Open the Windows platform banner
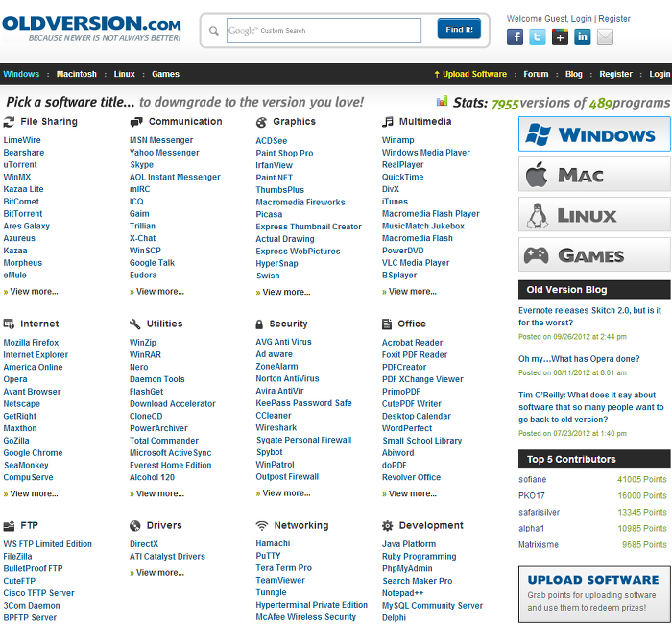This screenshot has width=672, height=624. click(x=594, y=134)
